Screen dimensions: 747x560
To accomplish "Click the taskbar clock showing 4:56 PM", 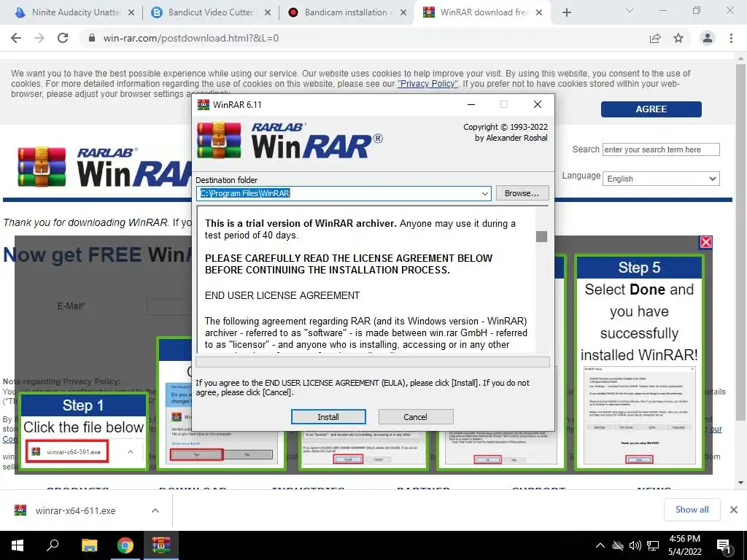I will (x=684, y=545).
